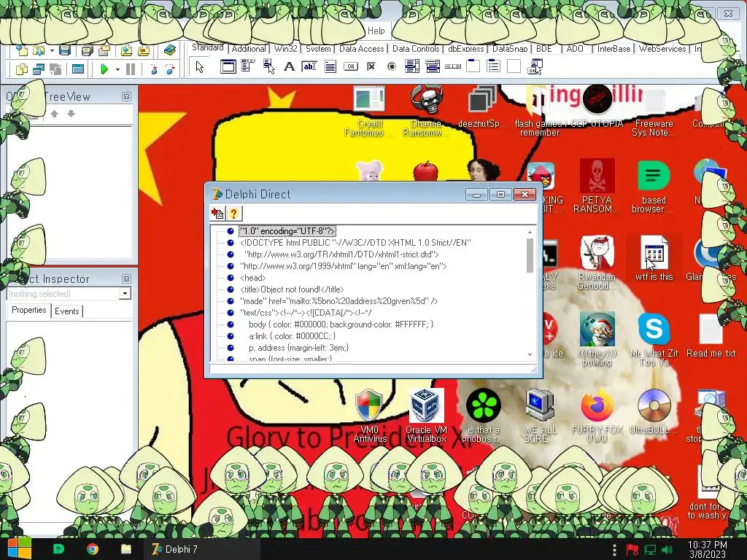Open Chrome from the taskbar
The height and width of the screenshot is (560, 747).
pyautogui.click(x=93, y=549)
